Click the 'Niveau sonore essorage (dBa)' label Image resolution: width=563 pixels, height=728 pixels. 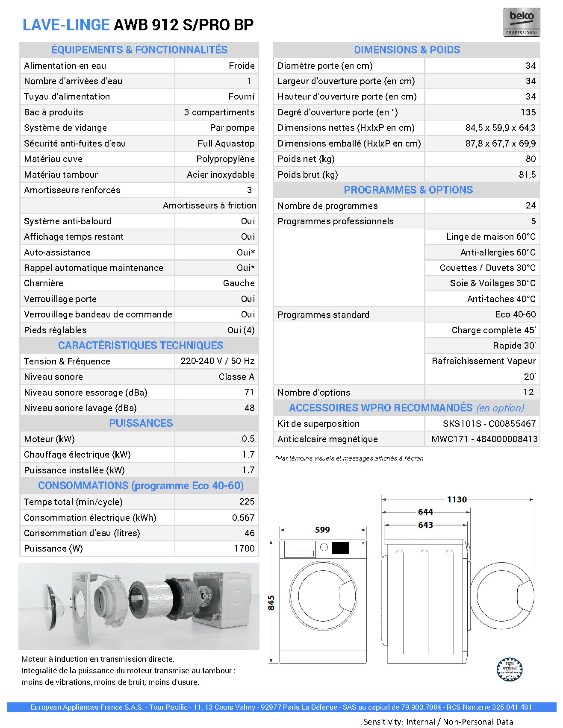[85, 393]
